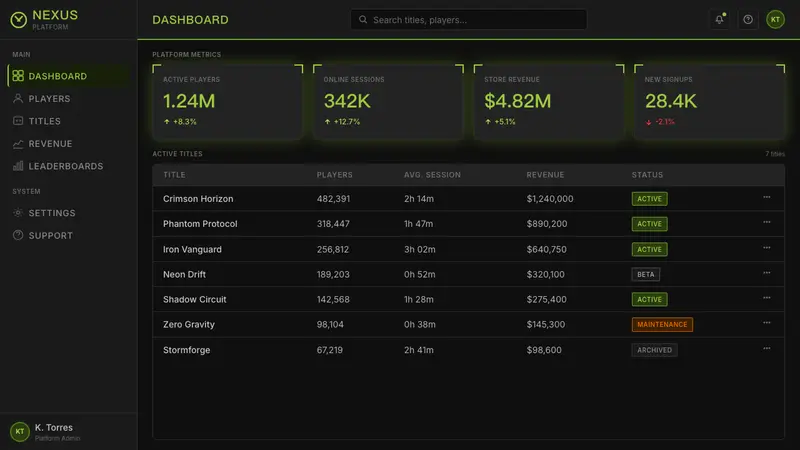Open more options for Iron Vanguard

(766, 248)
